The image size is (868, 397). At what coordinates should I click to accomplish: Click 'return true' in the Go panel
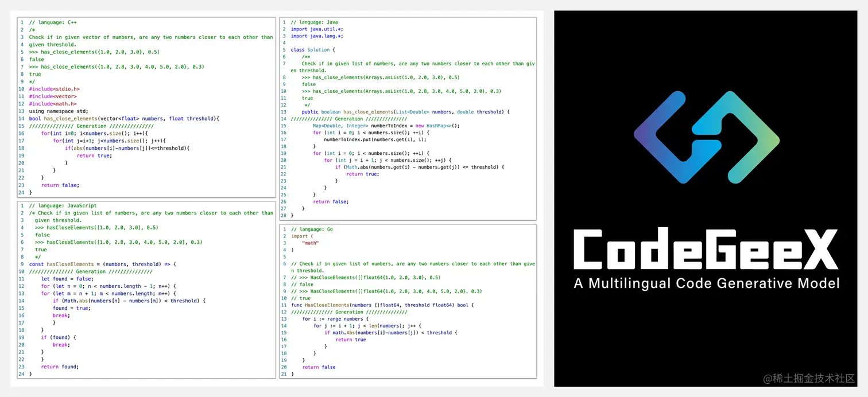351,340
